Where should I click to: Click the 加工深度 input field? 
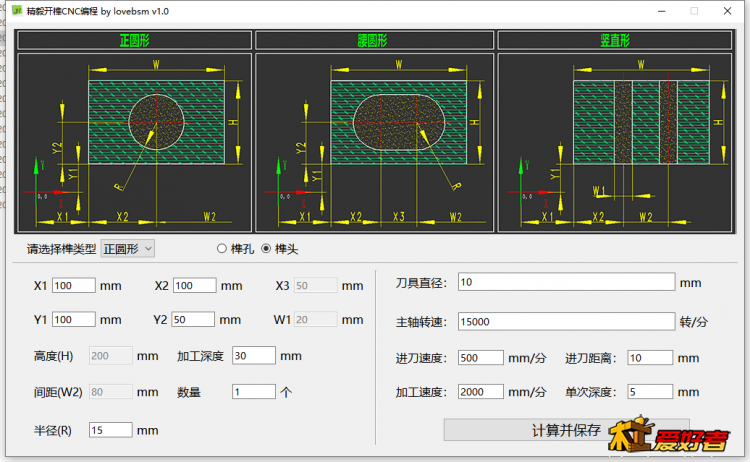tap(254, 356)
